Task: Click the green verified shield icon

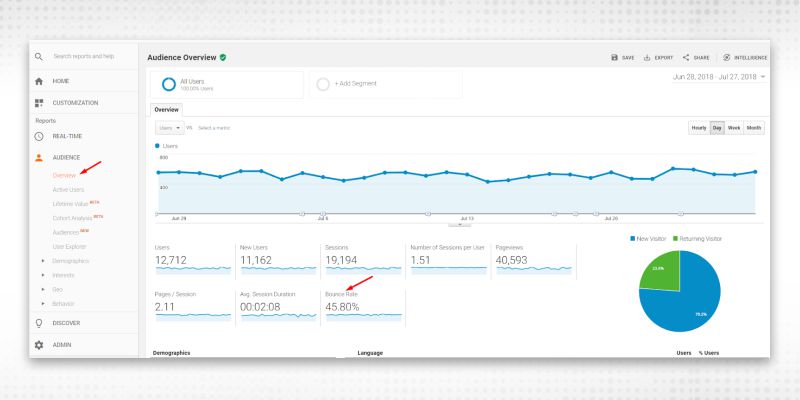Action: point(223,58)
